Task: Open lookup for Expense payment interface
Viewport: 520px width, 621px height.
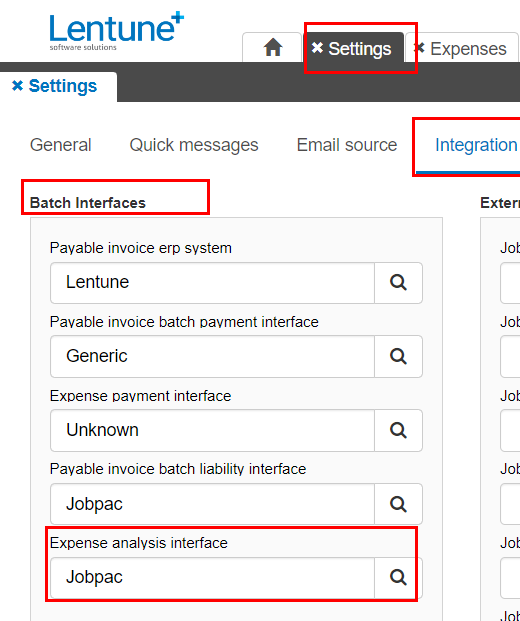Action: point(398,430)
